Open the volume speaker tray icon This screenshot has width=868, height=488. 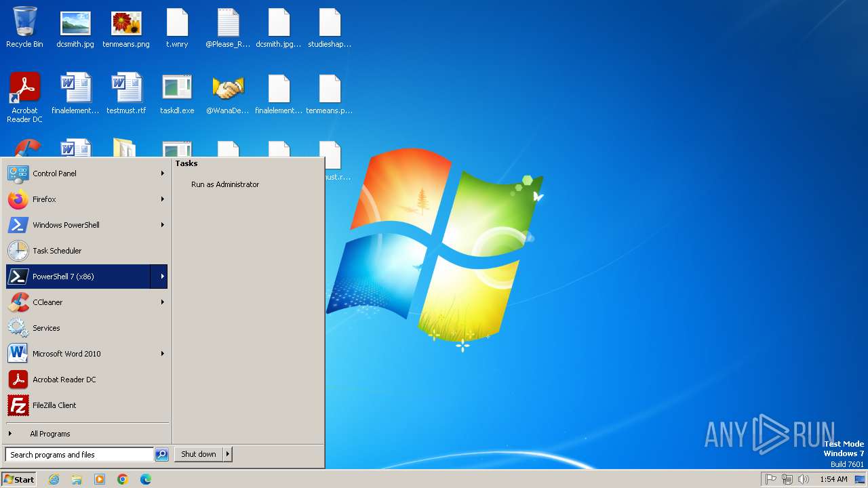pos(804,479)
